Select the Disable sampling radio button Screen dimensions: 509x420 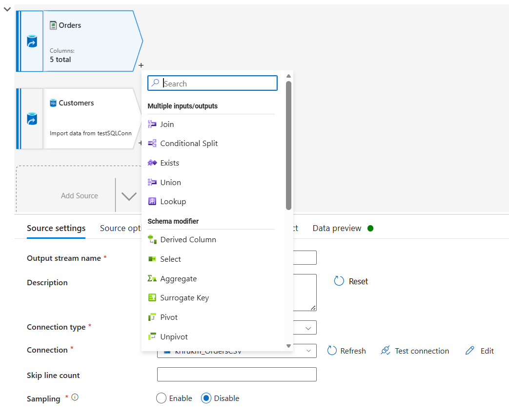[x=206, y=398]
